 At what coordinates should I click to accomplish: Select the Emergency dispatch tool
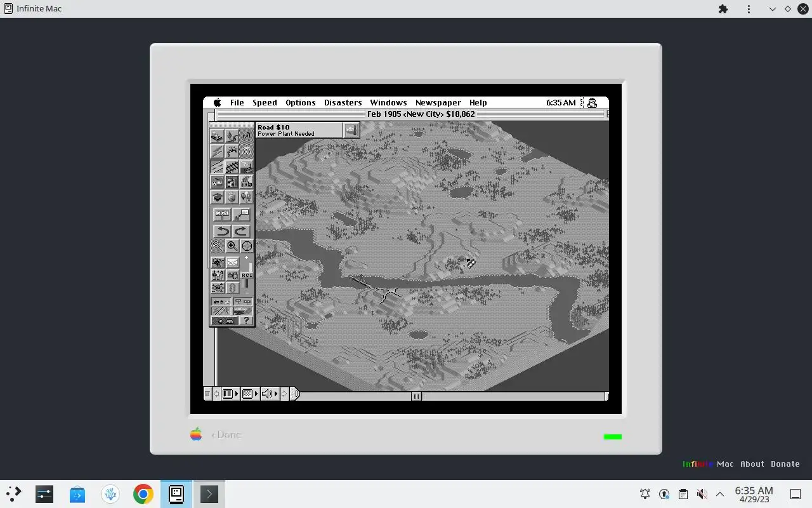pyautogui.click(x=246, y=136)
